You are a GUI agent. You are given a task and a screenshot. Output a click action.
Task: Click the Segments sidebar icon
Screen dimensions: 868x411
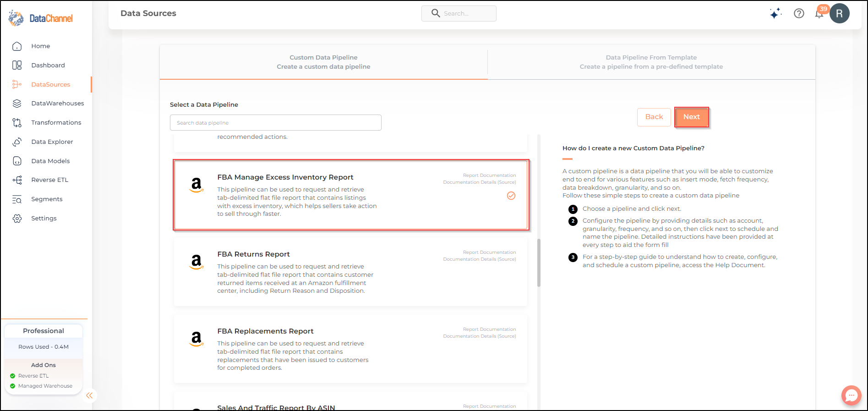(x=17, y=199)
